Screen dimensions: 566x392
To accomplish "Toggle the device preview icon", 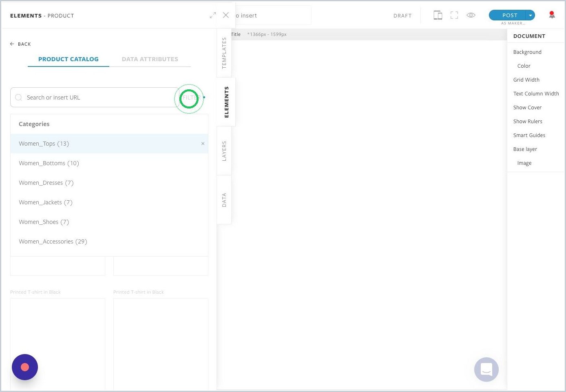I will [438, 15].
